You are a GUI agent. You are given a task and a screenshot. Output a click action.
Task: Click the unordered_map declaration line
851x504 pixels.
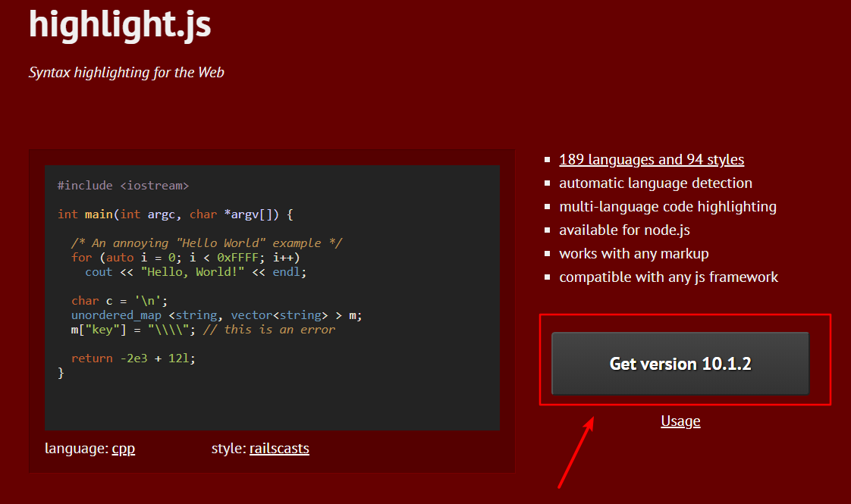[x=217, y=315]
